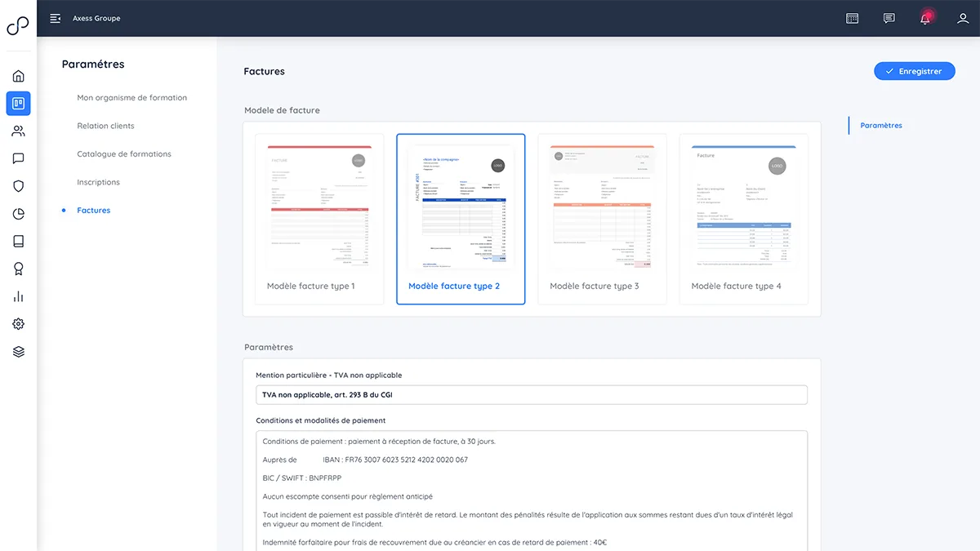Open the user profile icon
The height and width of the screenshot is (551, 980).
click(963, 18)
